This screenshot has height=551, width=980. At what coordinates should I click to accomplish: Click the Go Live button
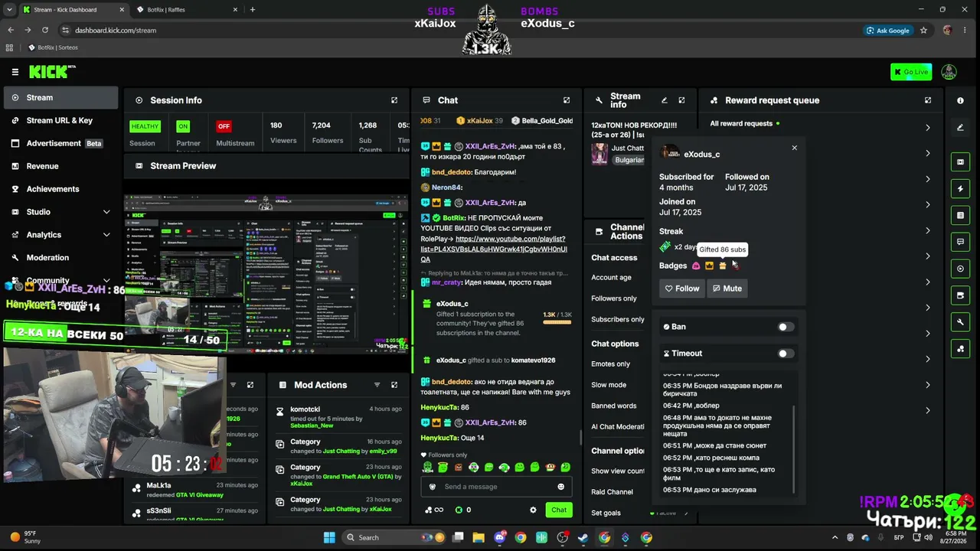(x=911, y=72)
